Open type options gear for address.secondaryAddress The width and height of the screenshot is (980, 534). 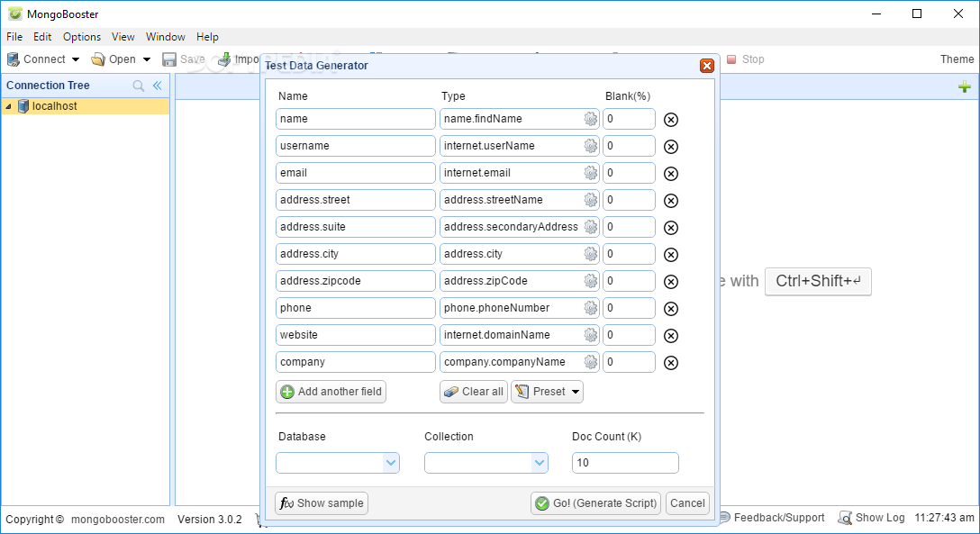[591, 227]
